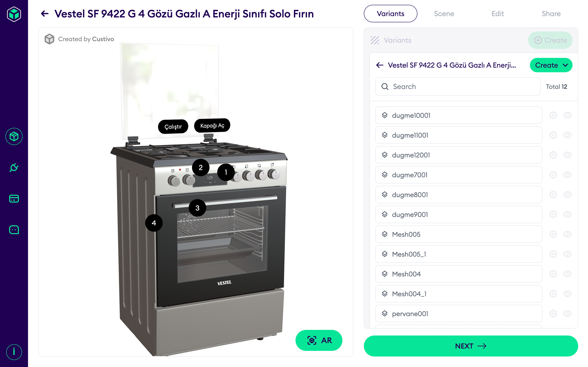Click the Custivo logo at top left
Screen dimensions: 588x367
coord(14,14)
